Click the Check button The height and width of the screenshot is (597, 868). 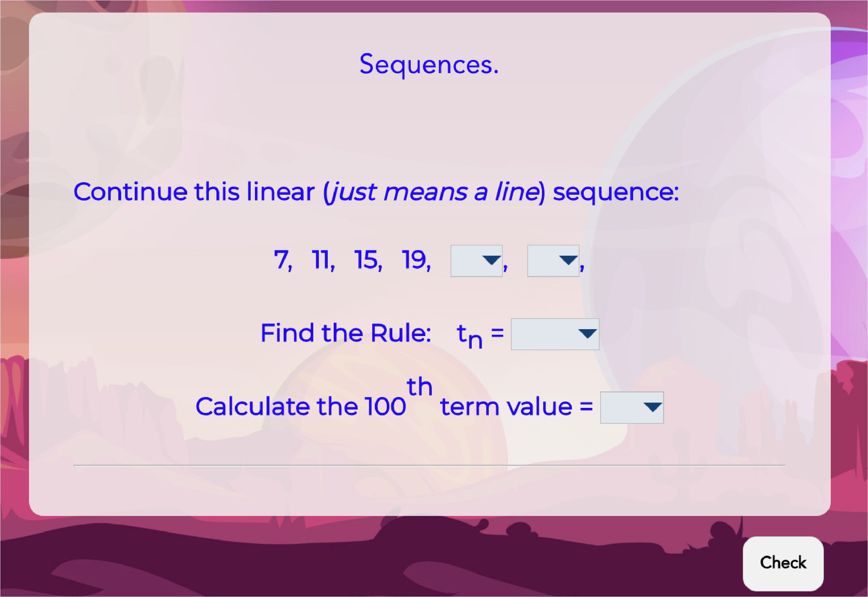tap(783, 564)
